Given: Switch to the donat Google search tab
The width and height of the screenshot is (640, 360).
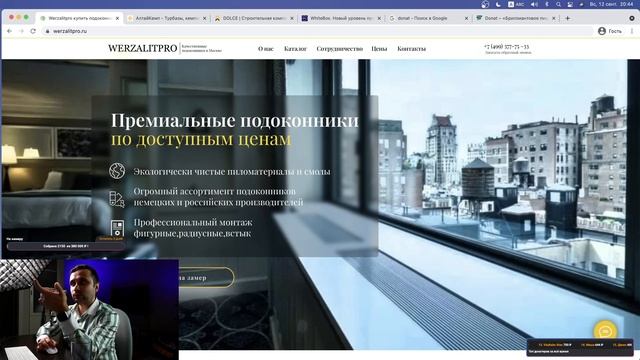Looking at the screenshot, I should click(x=429, y=18).
